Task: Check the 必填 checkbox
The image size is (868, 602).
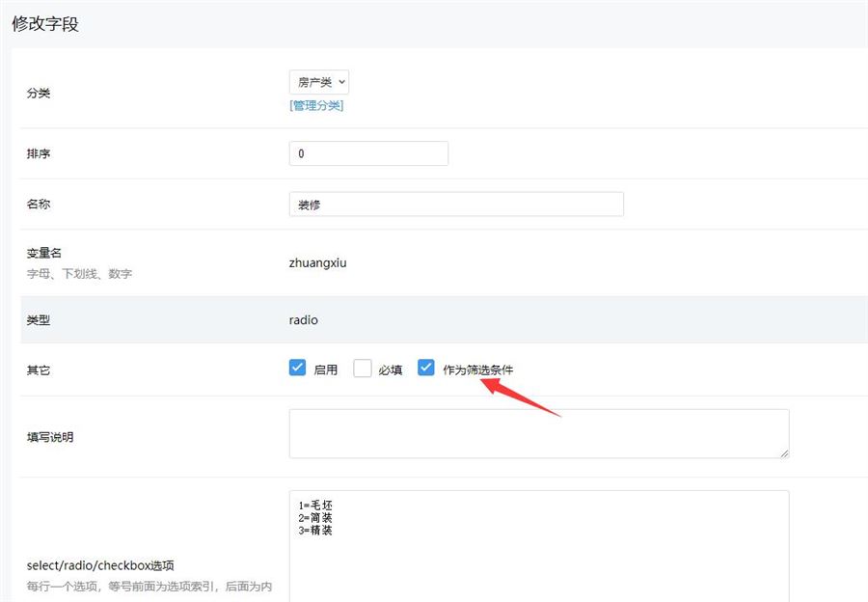Action: click(363, 369)
